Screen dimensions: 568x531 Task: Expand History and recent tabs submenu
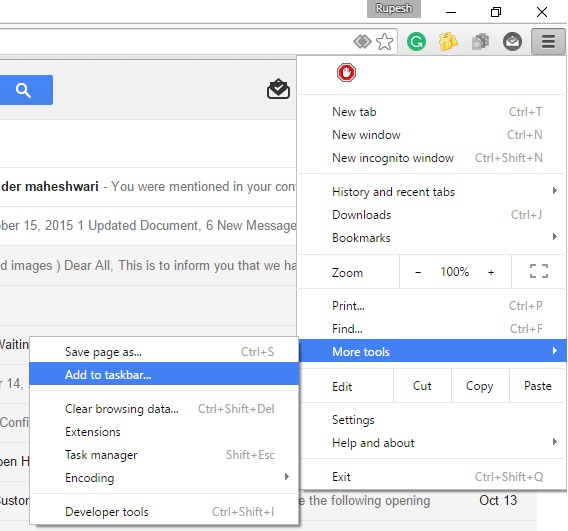(x=431, y=192)
